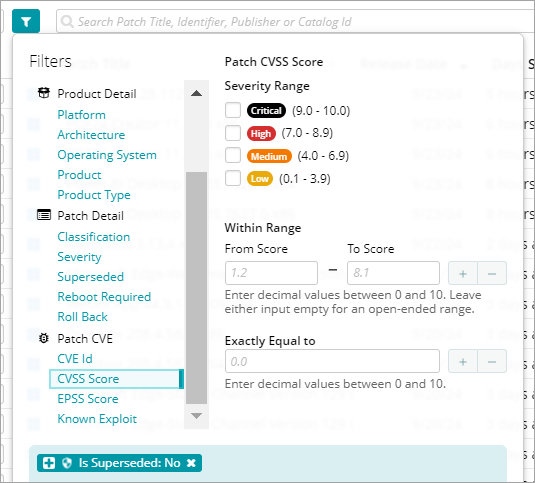Tick the Low severity checkbox
Viewport: 535px width, 483px height.
point(233,178)
